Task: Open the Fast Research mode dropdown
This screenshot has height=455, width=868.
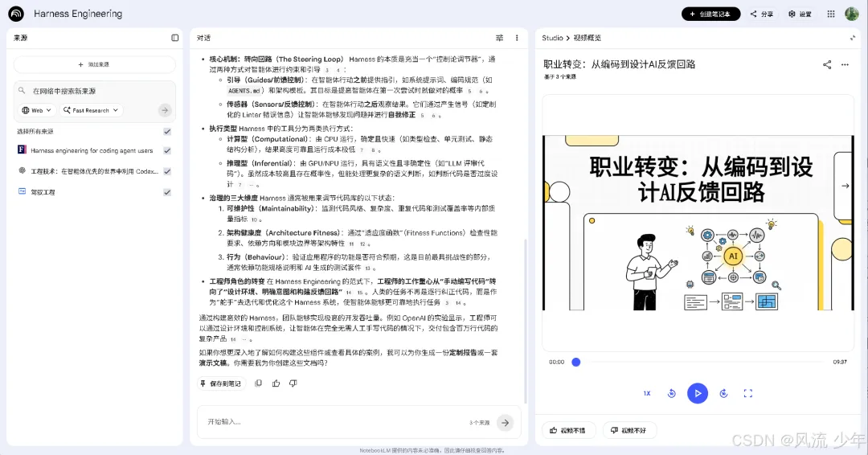Action: 91,110
